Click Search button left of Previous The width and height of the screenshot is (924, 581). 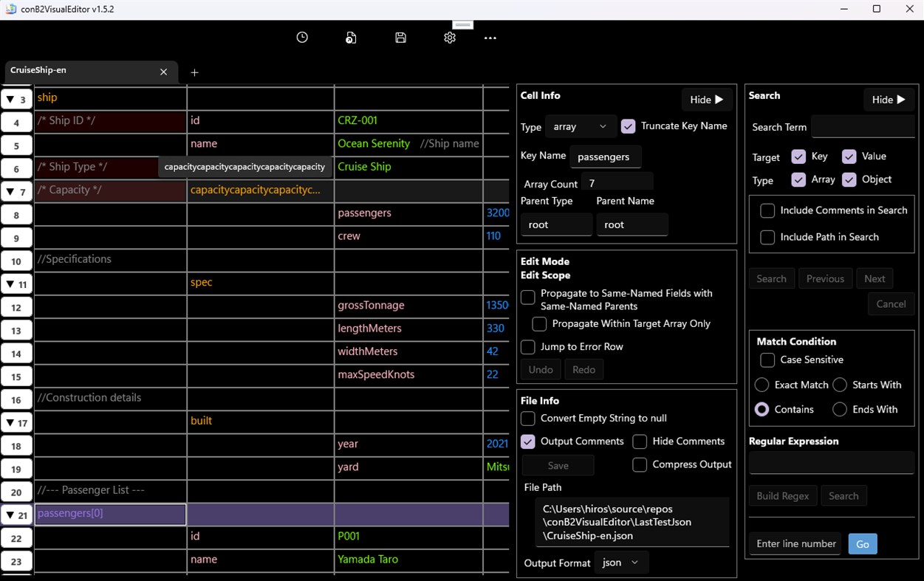pyautogui.click(x=771, y=279)
